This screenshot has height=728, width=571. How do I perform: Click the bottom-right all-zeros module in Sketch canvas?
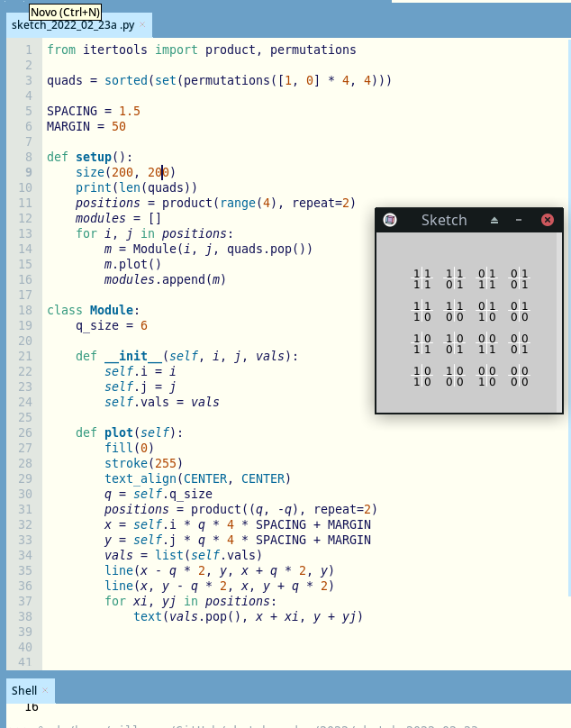(519, 376)
